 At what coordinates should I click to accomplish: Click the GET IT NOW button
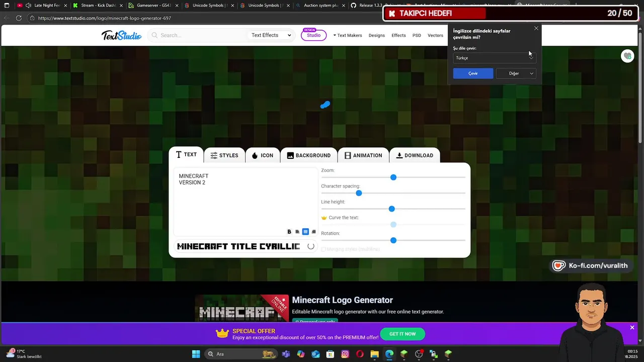(403, 334)
